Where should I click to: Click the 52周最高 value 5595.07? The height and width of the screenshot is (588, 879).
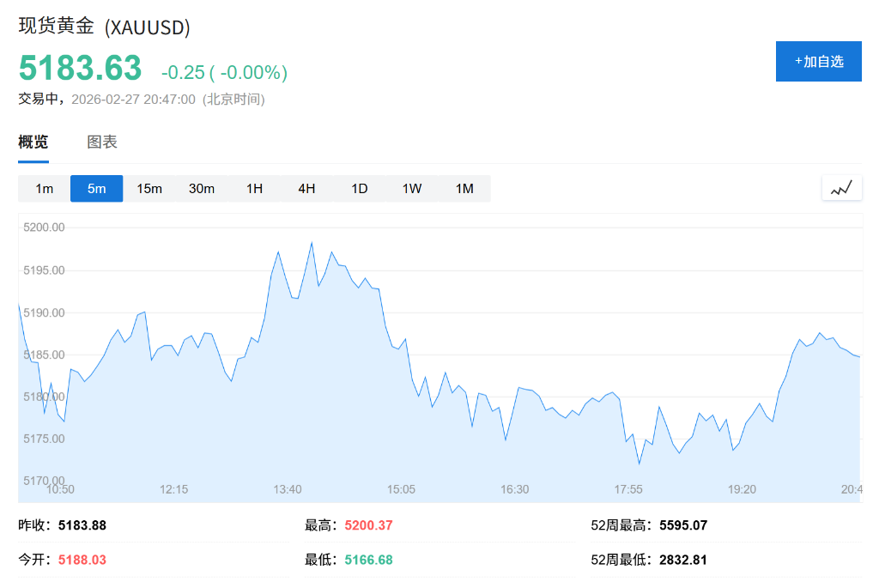(683, 525)
